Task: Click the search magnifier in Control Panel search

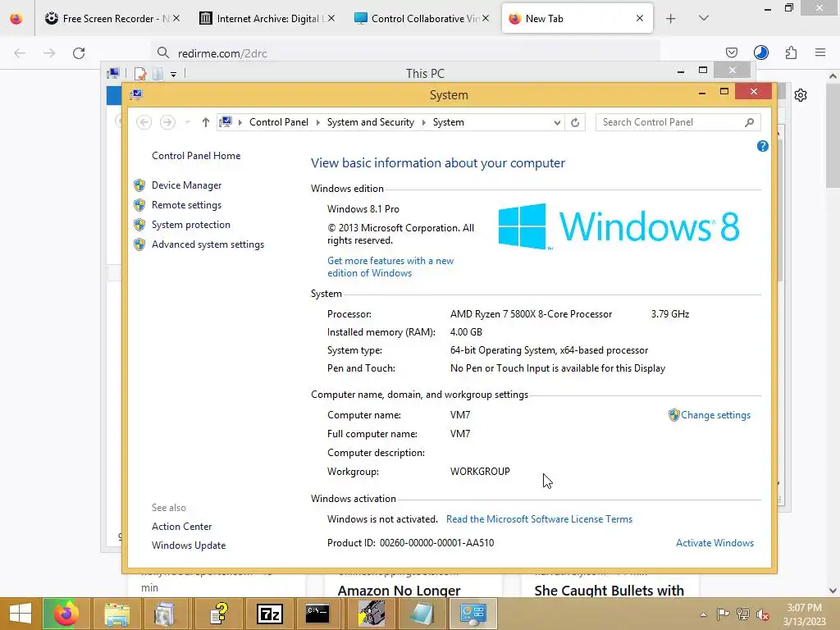Action: click(x=749, y=123)
